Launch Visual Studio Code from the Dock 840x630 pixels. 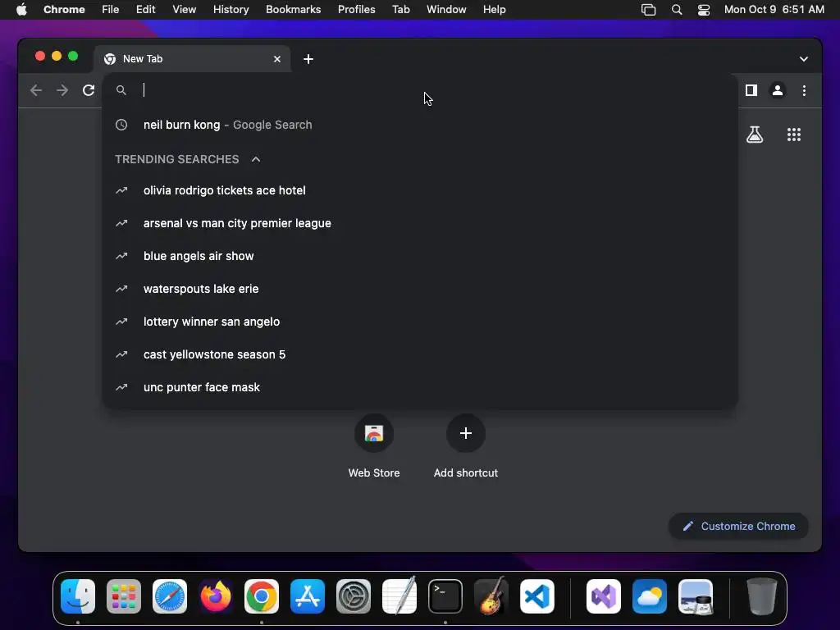(x=536, y=596)
